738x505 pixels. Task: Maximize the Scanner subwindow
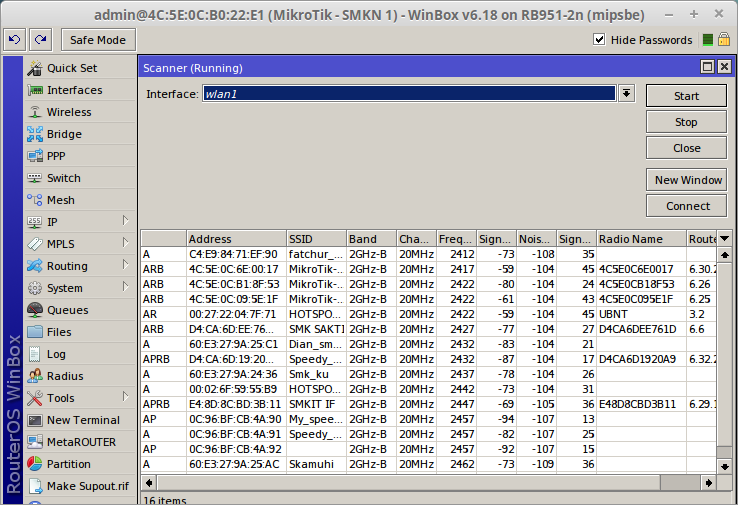pos(707,67)
